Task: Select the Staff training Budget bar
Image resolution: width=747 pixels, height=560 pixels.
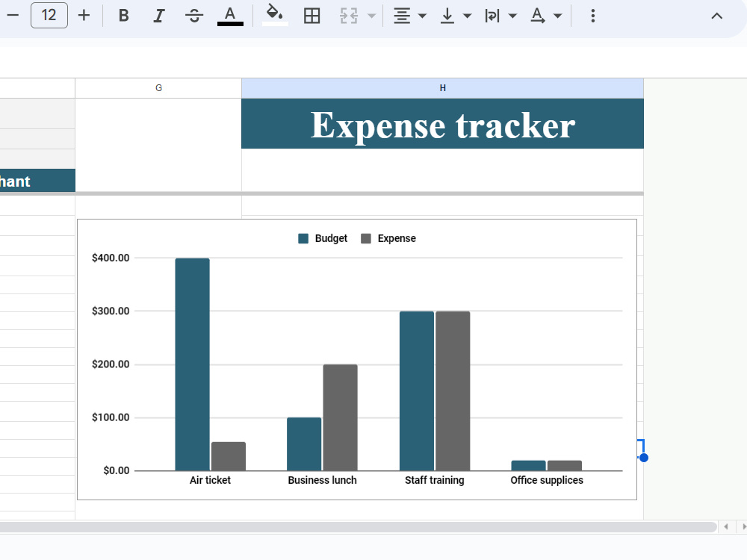Action: point(417,391)
